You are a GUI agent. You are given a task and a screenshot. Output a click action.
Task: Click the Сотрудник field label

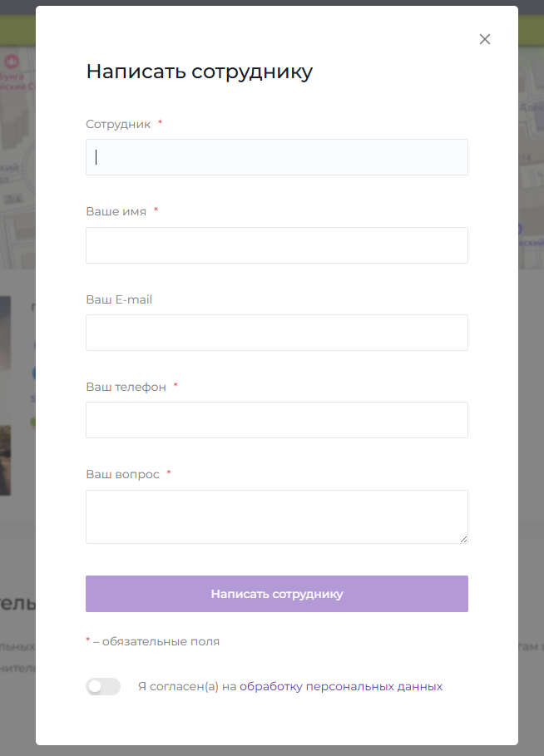[x=118, y=124]
